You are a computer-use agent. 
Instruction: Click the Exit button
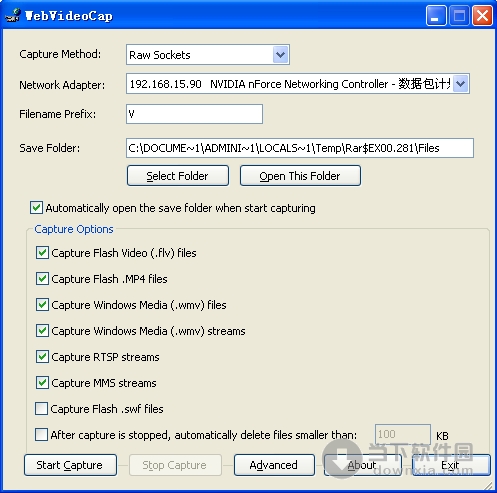point(451,465)
